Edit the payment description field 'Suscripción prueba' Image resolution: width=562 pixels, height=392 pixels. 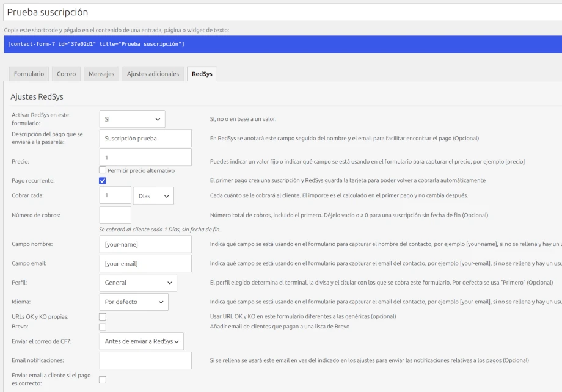(145, 139)
